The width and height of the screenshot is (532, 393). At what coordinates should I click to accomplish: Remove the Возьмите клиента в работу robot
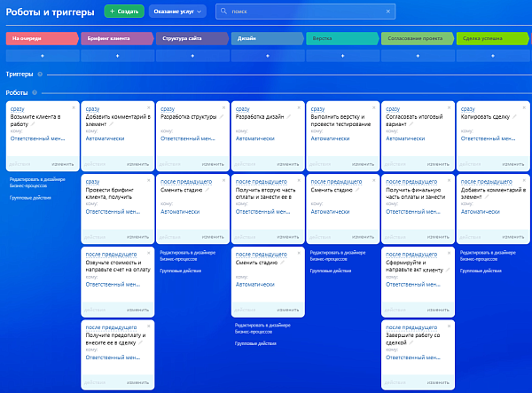pyautogui.click(x=74, y=107)
